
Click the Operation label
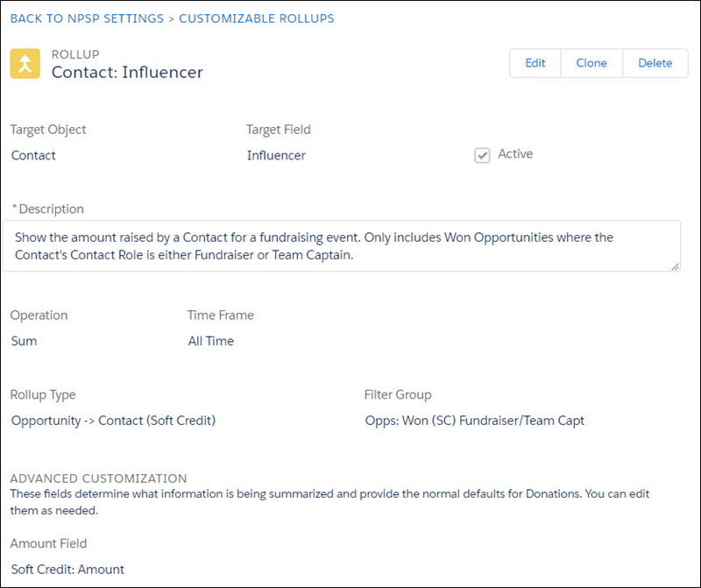[x=39, y=315]
